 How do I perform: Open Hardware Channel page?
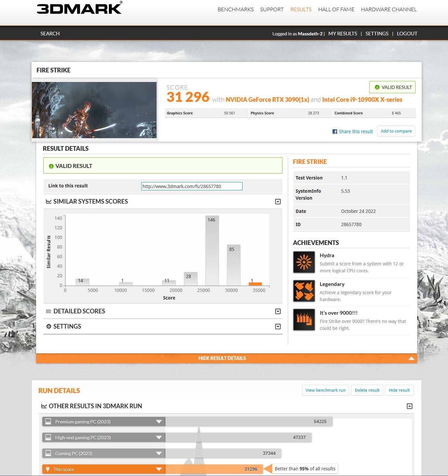click(389, 10)
